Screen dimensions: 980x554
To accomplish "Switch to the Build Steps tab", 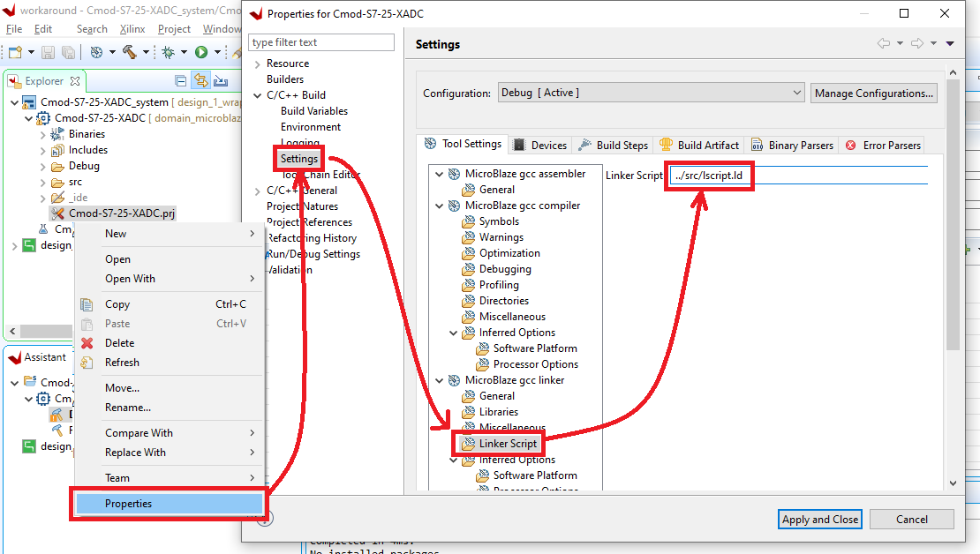I will (613, 145).
